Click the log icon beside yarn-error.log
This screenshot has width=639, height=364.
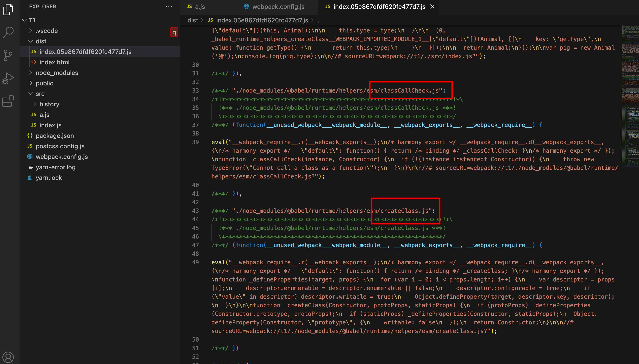(x=31, y=167)
